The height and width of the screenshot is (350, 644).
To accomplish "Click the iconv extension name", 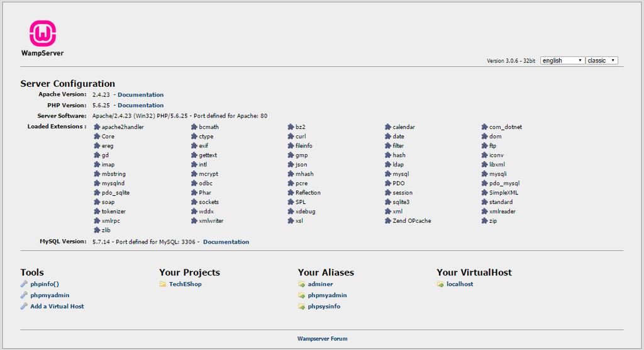I will (496, 155).
